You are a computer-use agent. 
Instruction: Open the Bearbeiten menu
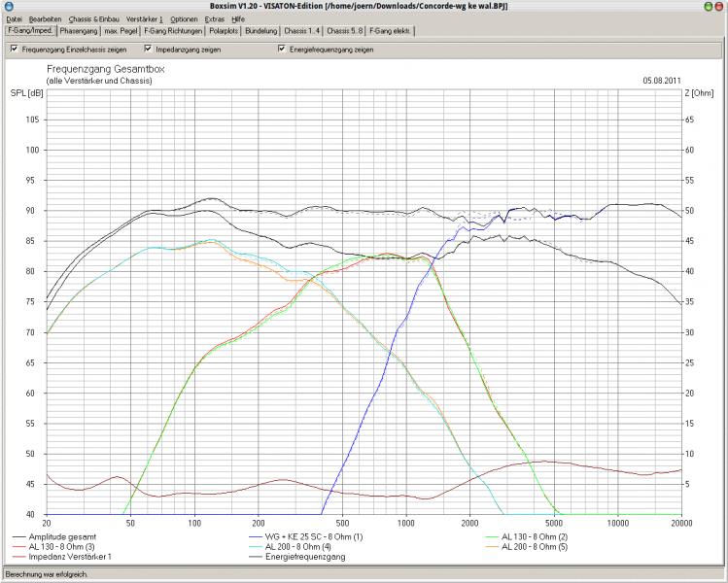point(44,18)
